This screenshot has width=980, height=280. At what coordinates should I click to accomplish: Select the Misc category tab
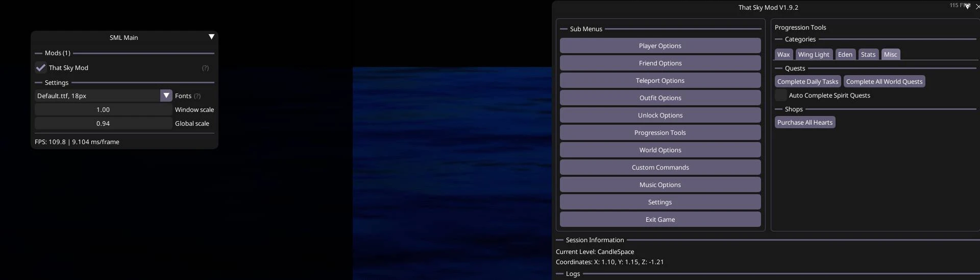[x=891, y=54]
